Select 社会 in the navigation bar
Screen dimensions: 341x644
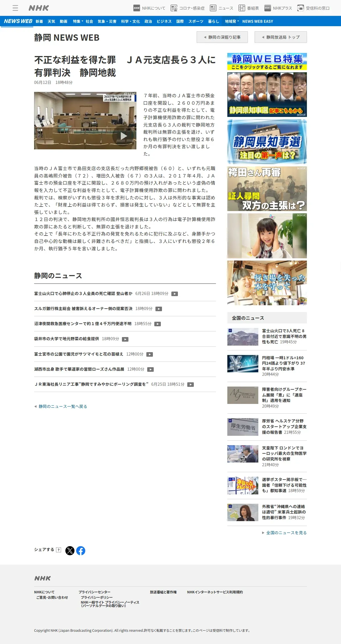[89, 21]
